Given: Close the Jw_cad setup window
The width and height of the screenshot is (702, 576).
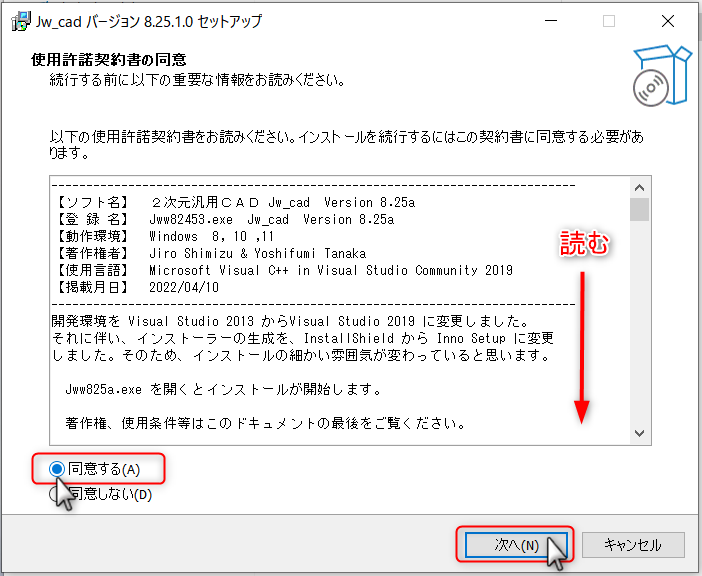Looking at the screenshot, I should 668,21.
